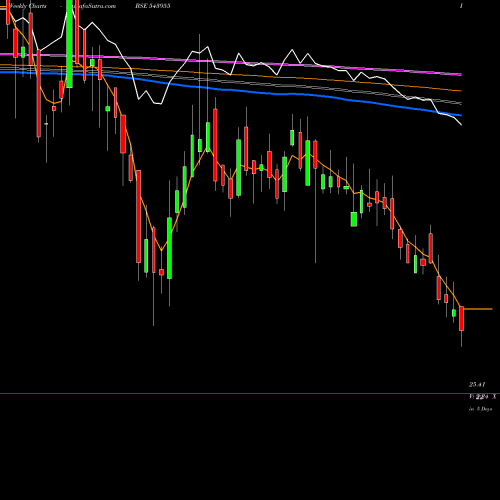500x500 pixels.
Task: Click the orange current-price level marker
Action: click(478, 309)
